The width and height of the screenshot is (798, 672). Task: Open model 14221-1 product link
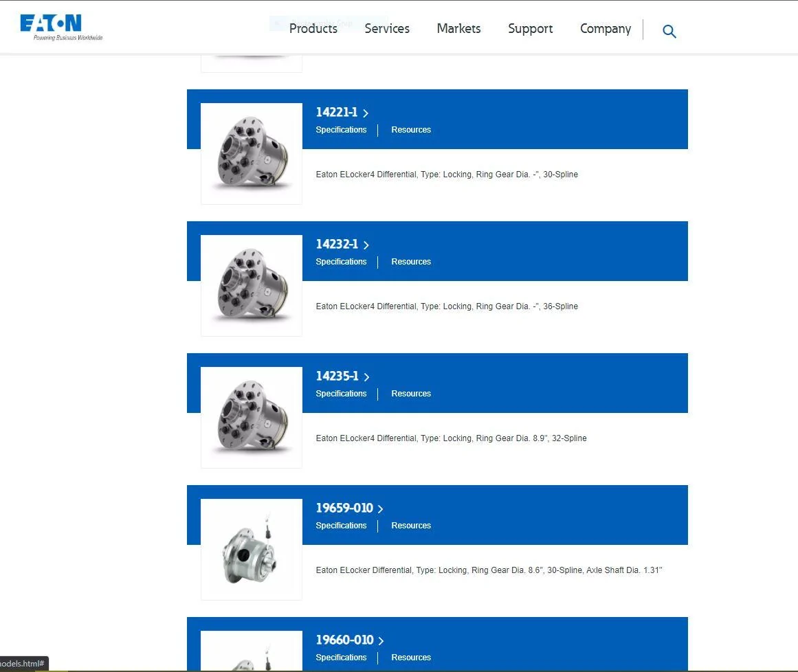(x=336, y=113)
